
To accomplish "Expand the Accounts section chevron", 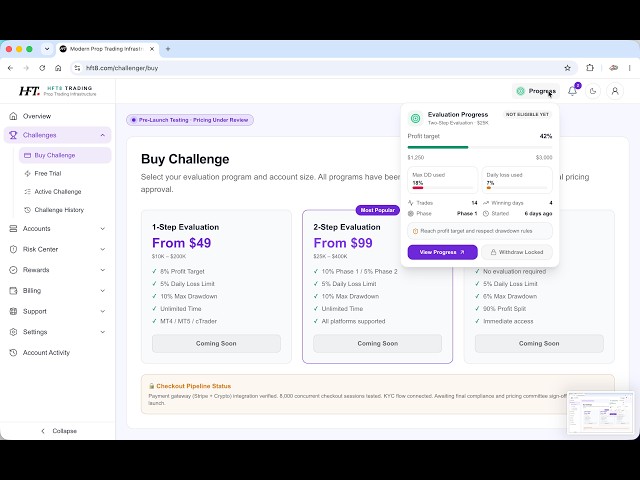I will click(102, 229).
